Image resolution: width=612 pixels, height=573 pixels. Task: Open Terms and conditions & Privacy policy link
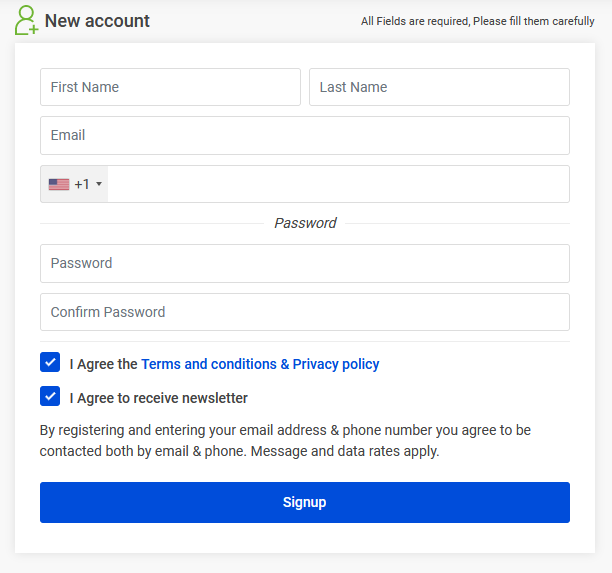point(260,364)
